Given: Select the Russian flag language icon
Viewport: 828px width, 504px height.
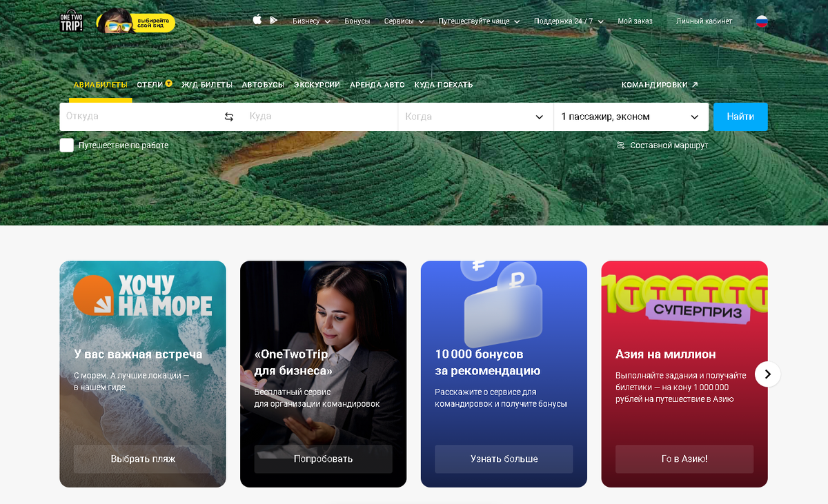Looking at the screenshot, I should pos(762,21).
